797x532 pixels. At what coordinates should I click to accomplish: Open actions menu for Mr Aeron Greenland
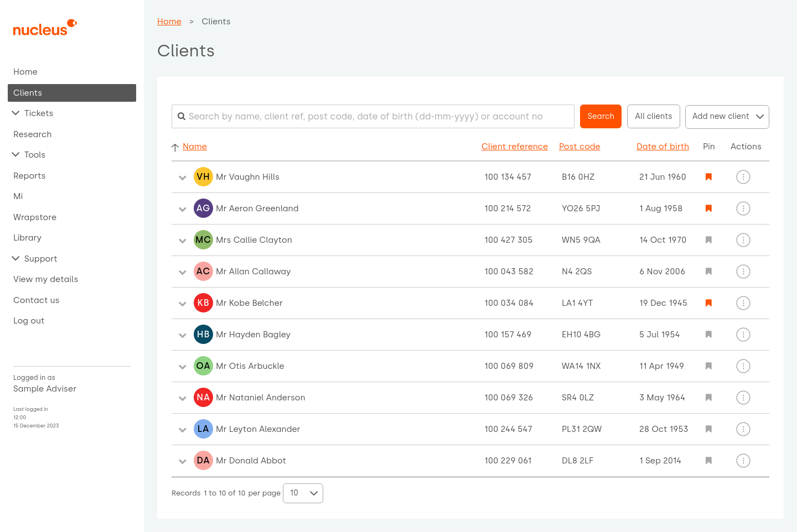743,208
